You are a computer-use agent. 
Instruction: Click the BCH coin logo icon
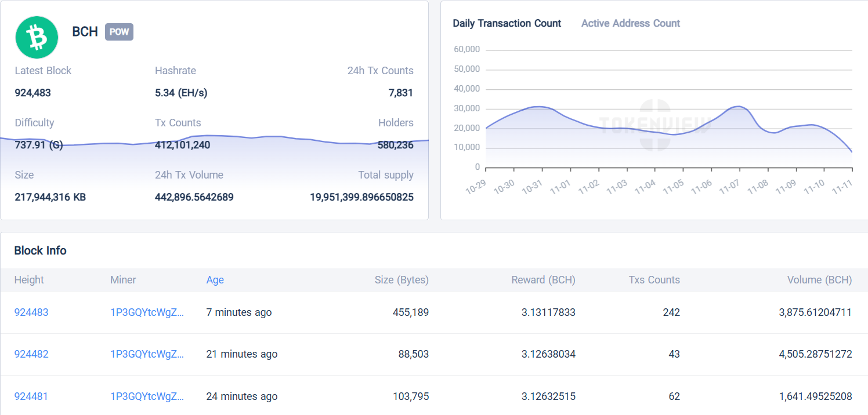pyautogui.click(x=36, y=37)
